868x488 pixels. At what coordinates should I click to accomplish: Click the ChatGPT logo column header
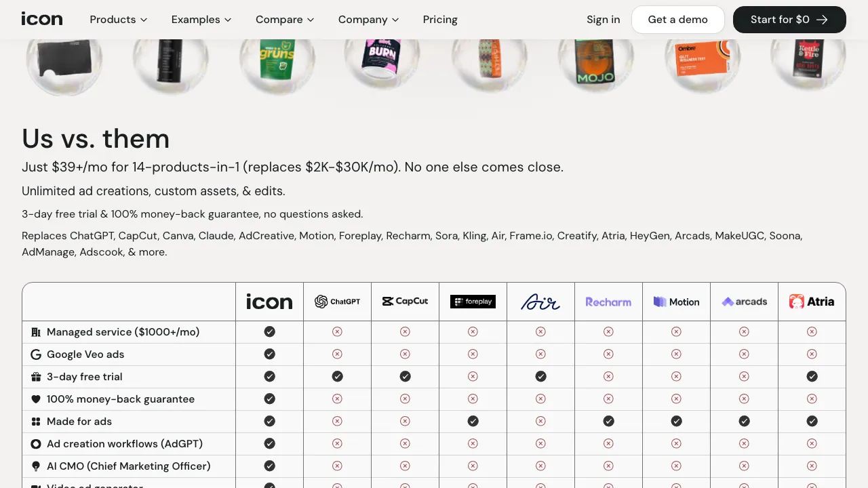[x=337, y=301]
